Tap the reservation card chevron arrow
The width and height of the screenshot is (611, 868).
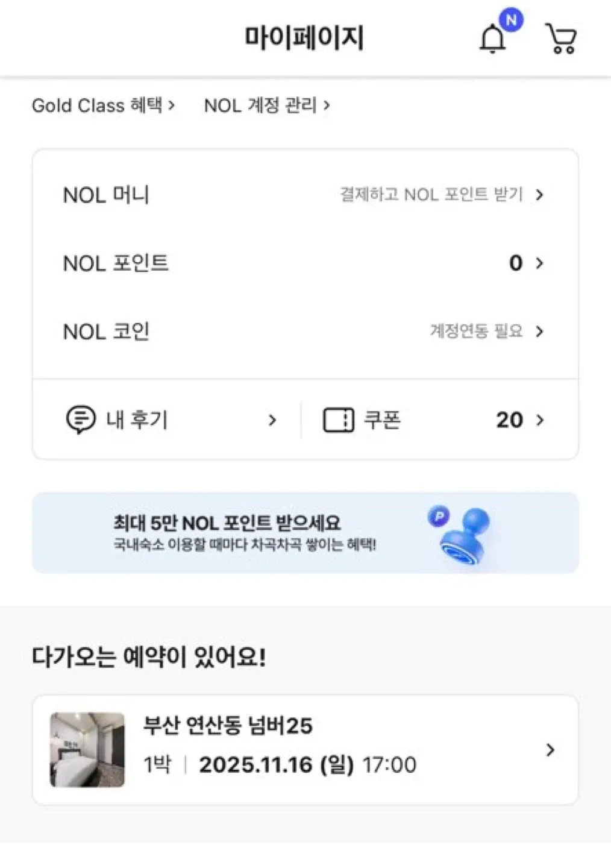(550, 750)
